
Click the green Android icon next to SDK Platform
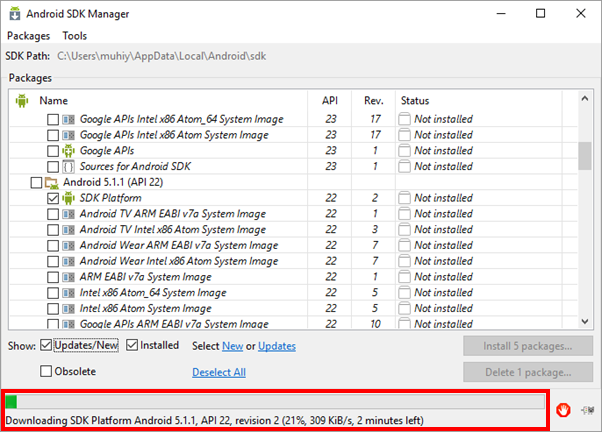coord(68,198)
